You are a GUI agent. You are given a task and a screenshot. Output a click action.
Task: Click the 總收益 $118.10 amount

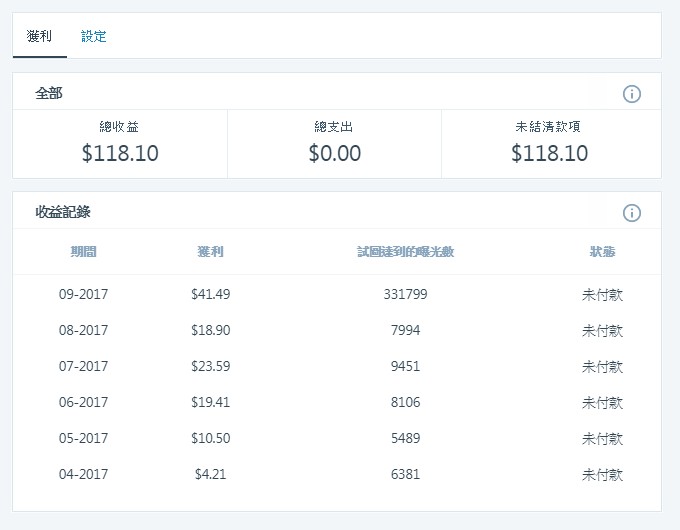pos(120,154)
